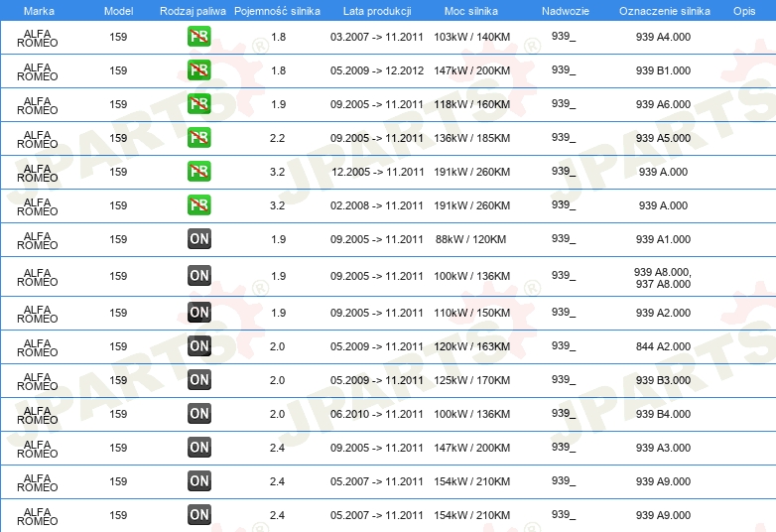The width and height of the screenshot is (776, 532).
Task: Click the Marka column header
Action: click(x=39, y=11)
